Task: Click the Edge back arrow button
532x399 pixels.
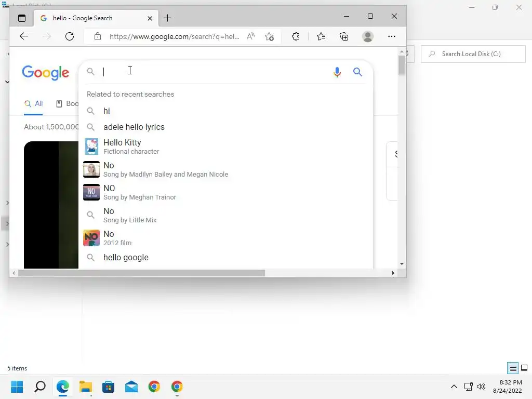Action: pos(24,36)
